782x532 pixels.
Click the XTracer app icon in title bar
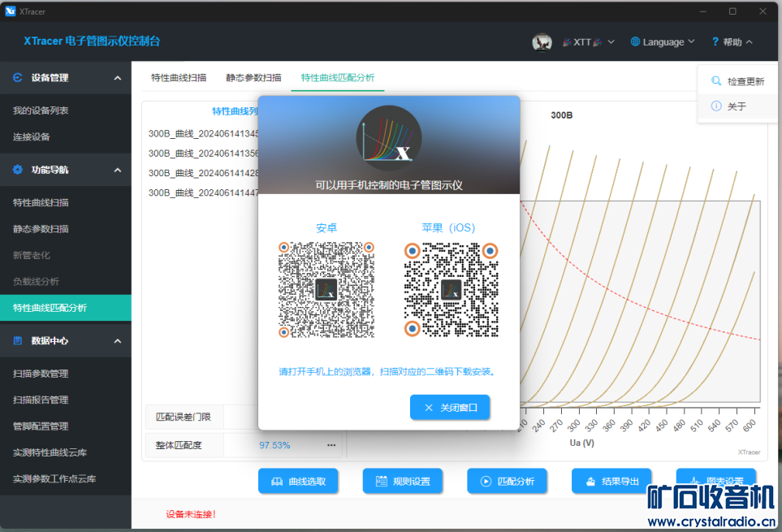click(10, 11)
